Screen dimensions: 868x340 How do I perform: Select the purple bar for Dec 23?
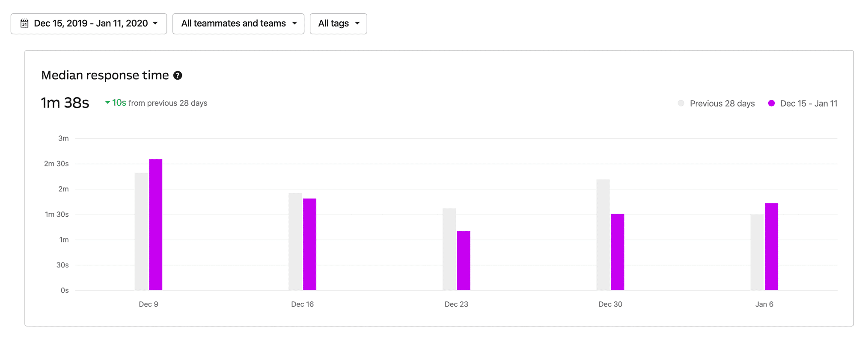tap(464, 260)
